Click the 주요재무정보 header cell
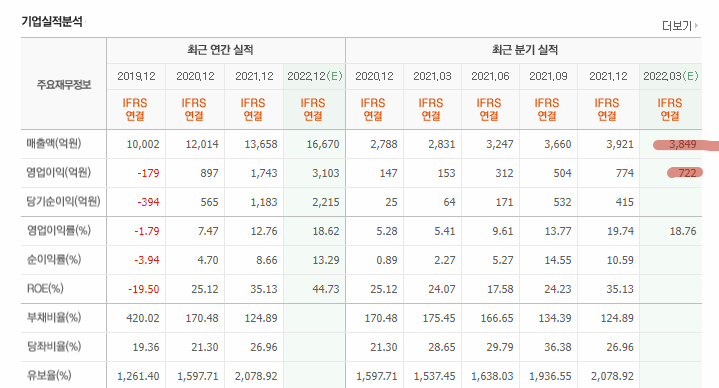719x388 pixels. (64, 84)
